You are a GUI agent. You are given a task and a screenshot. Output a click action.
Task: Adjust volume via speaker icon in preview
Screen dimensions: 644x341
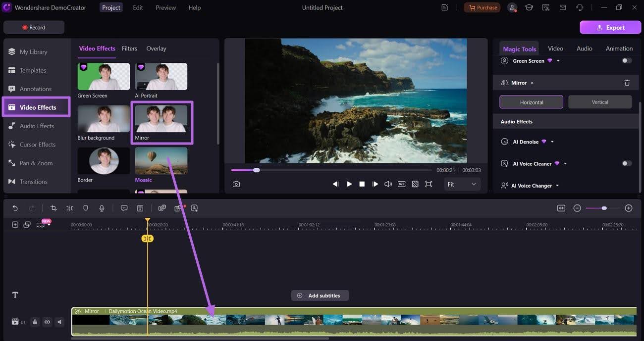coord(388,184)
